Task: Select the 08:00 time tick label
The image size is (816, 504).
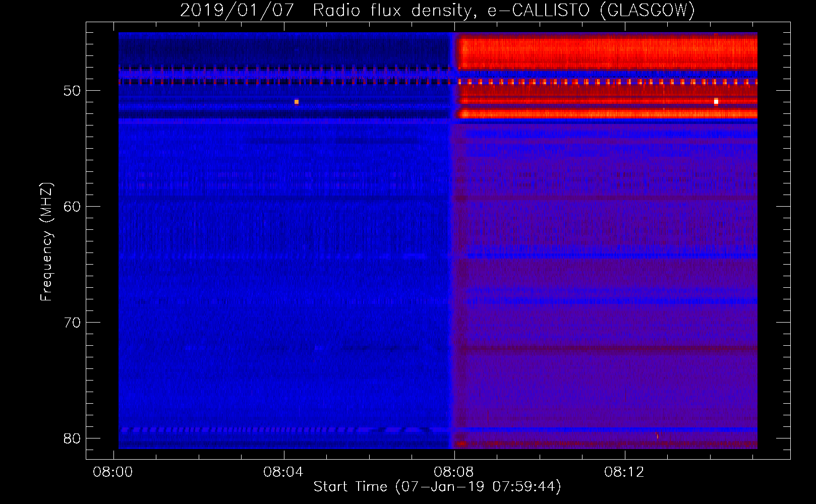Action: tap(113, 472)
